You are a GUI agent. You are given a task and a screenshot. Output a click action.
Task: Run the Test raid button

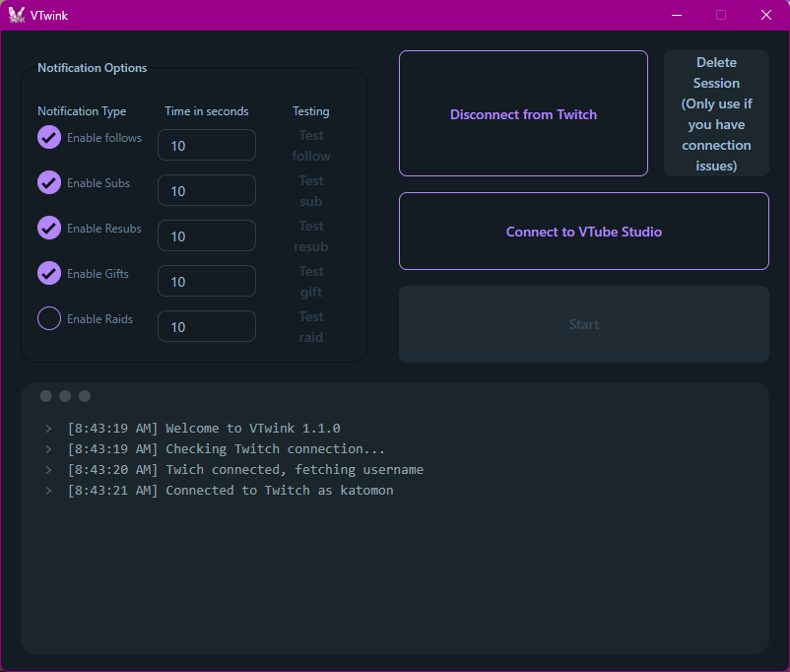click(x=311, y=327)
